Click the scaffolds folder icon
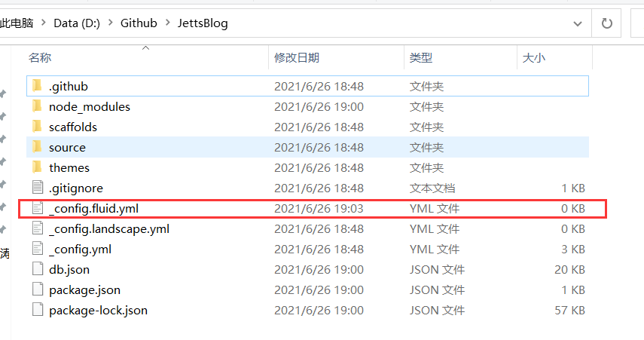Image resolution: width=644 pixels, height=340 pixels. [38, 127]
